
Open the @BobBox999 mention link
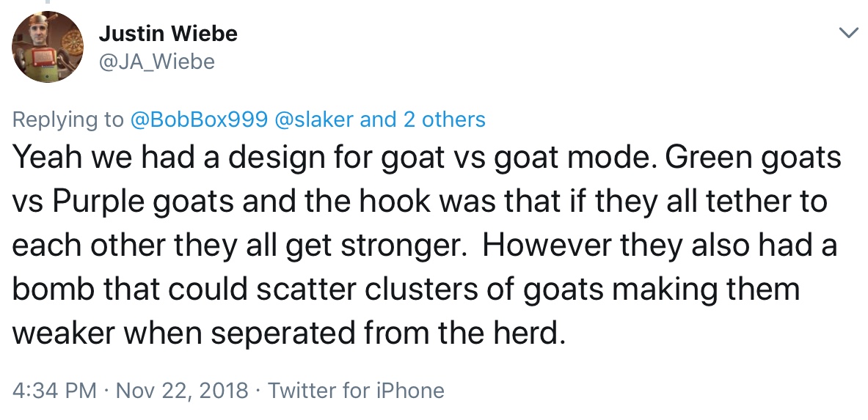tap(200, 119)
